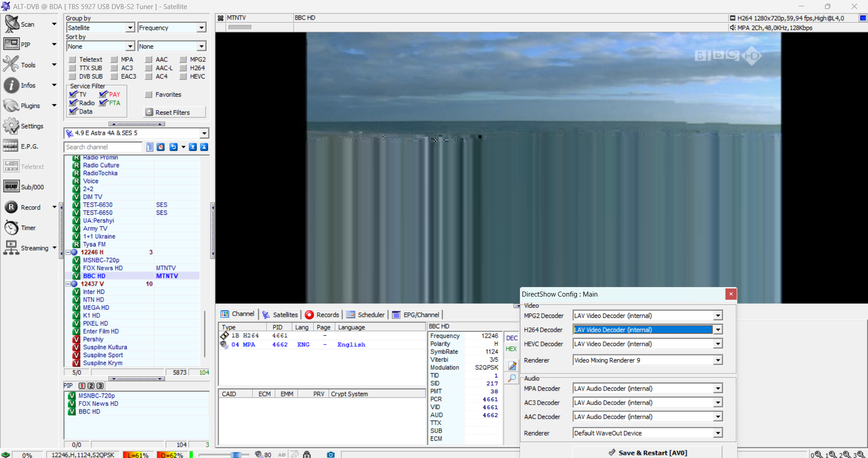Select PIP slot 3 icon
This screenshot has width=868, height=458.
[100, 386]
